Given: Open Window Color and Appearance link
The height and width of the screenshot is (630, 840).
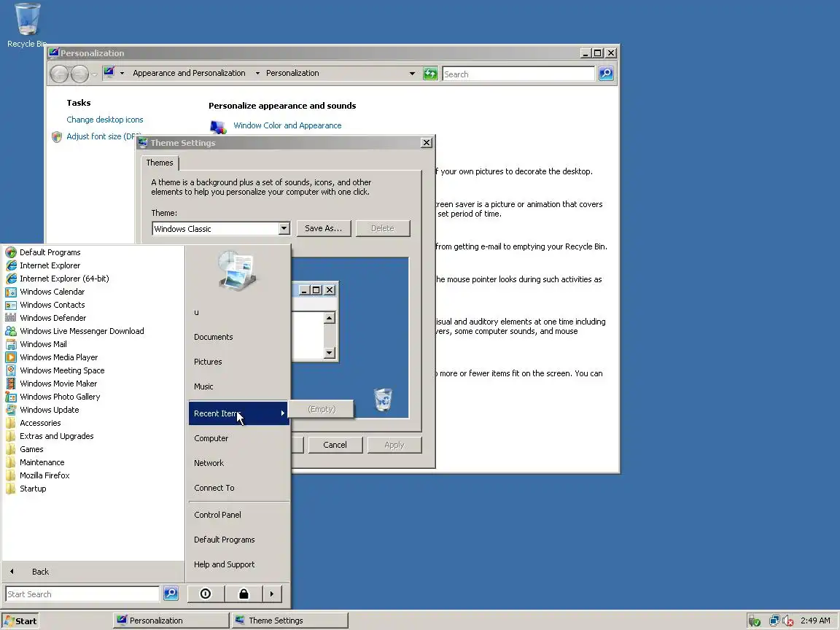Looking at the screenshot, I should 287,125.
